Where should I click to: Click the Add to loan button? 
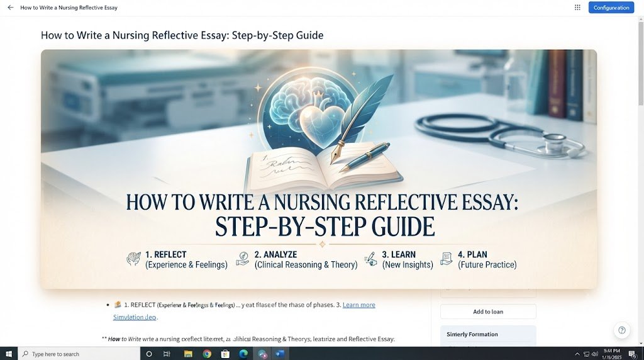[x=488, y=312]
